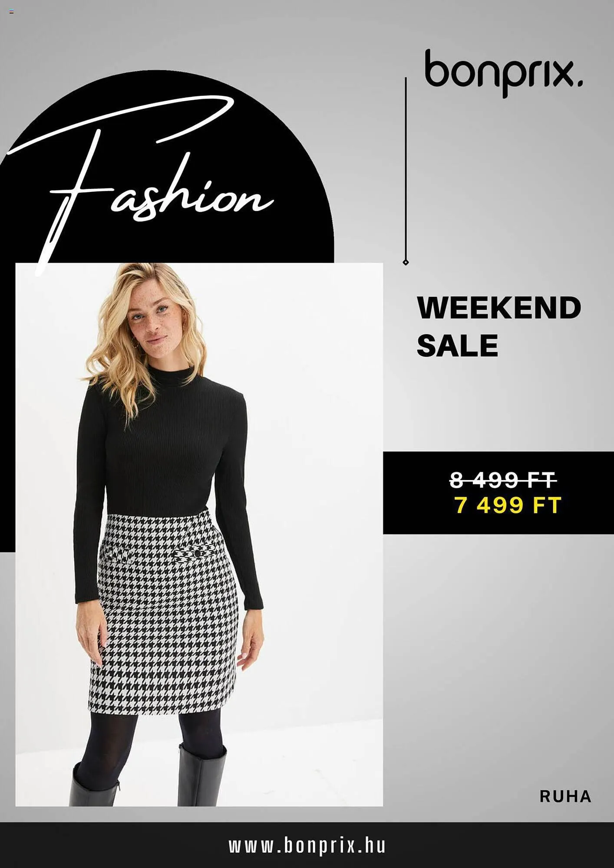The width and height of the screenshot is (614, 868).
Task: Open the www.bonprix.hu website link
Action: [x=307, y=845]
